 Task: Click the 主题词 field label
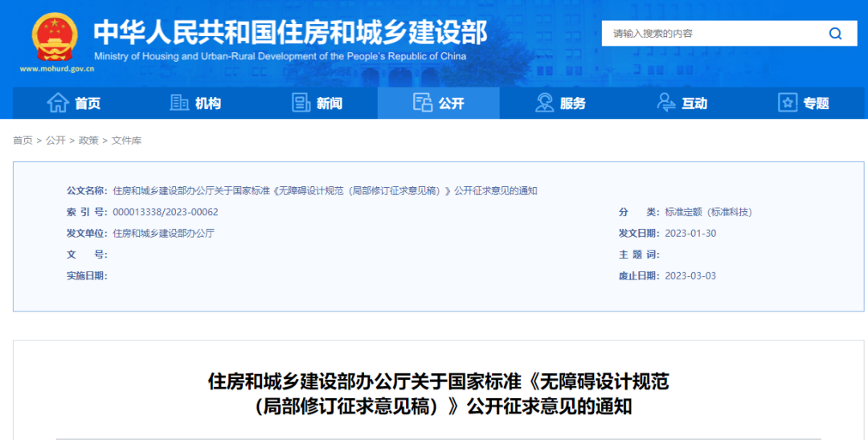[639, 255]
